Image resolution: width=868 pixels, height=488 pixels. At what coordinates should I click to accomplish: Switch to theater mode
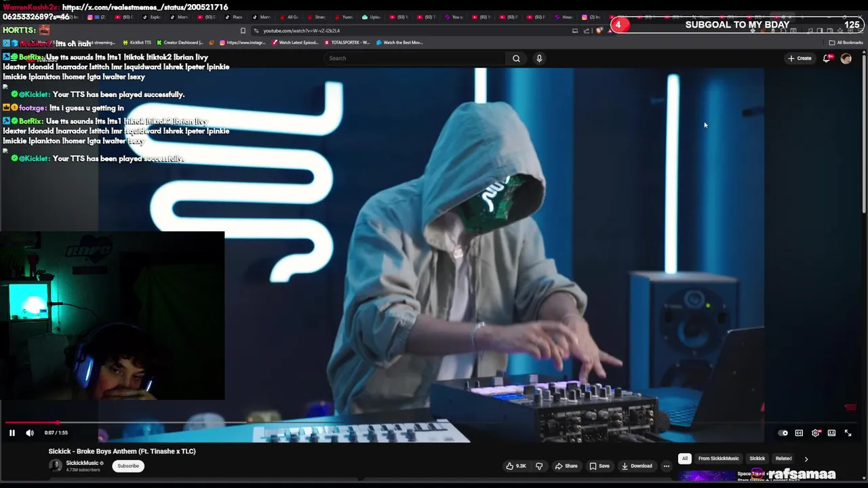click(831, 433)
